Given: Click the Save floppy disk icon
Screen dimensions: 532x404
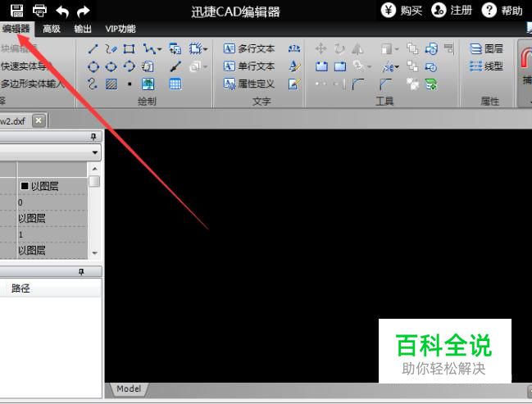Looking at the screenshot, I should tap(16, 11).
